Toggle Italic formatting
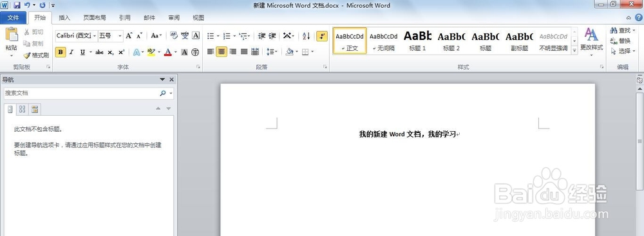The width and height of the screenshot is (644, 236). [71, 52]
